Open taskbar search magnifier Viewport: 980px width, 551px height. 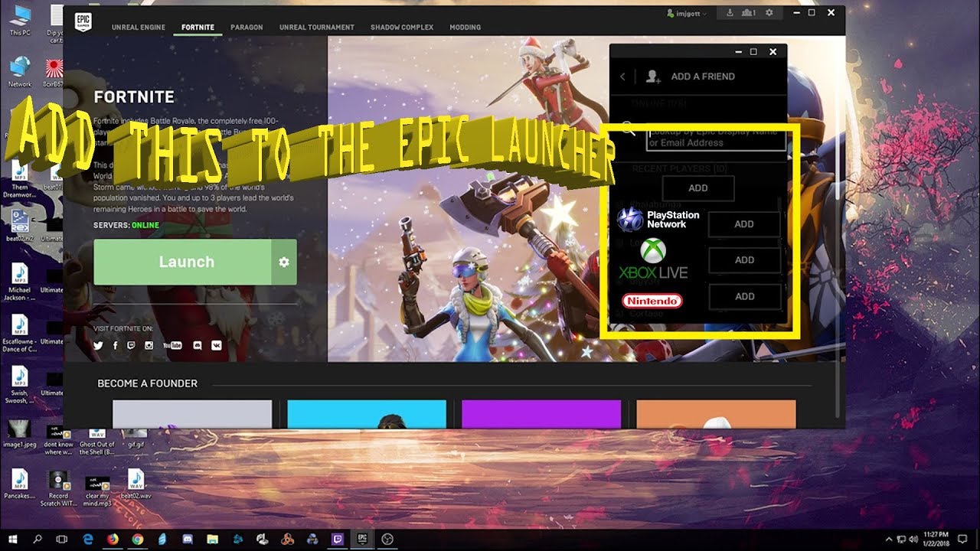coord(38,540)
